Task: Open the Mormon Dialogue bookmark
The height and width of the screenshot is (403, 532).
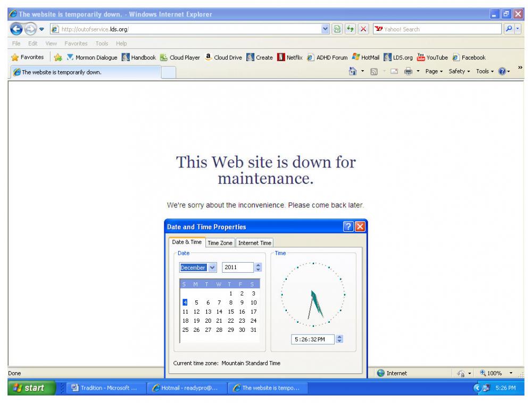Action: click(92, 57)
